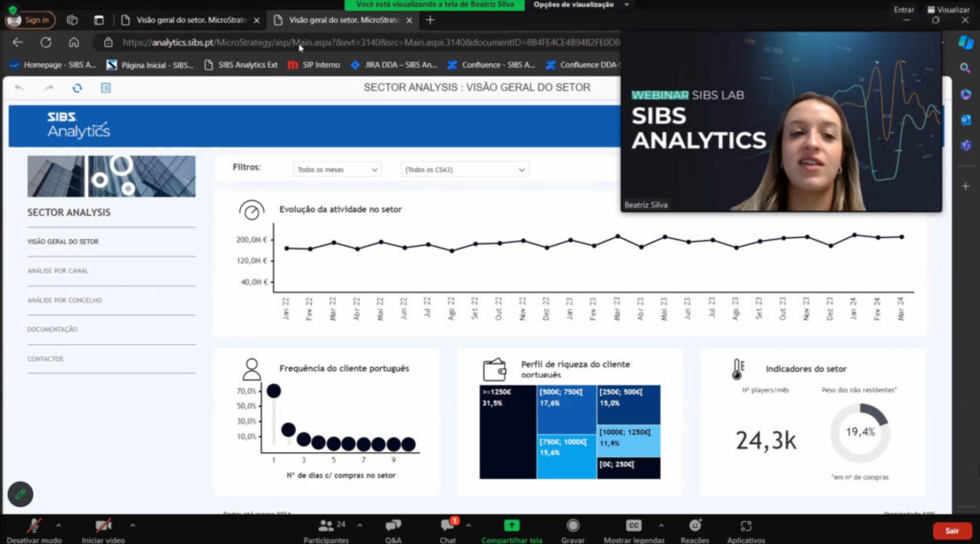This screenshot has width=980, height=544.
Task: Toggle microphone with Desativar mudo
Action: 34,526
